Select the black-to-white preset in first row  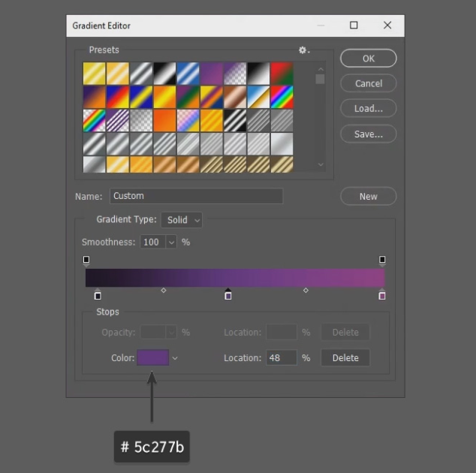point(164,74)
